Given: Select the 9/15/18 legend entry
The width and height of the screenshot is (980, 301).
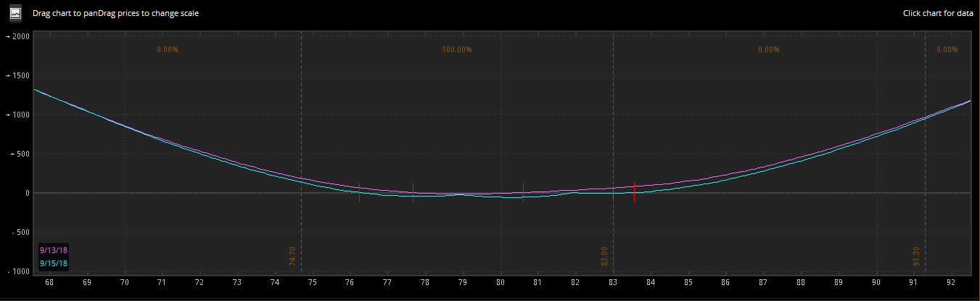Looking at the screenshot, I should click(54, 263).
